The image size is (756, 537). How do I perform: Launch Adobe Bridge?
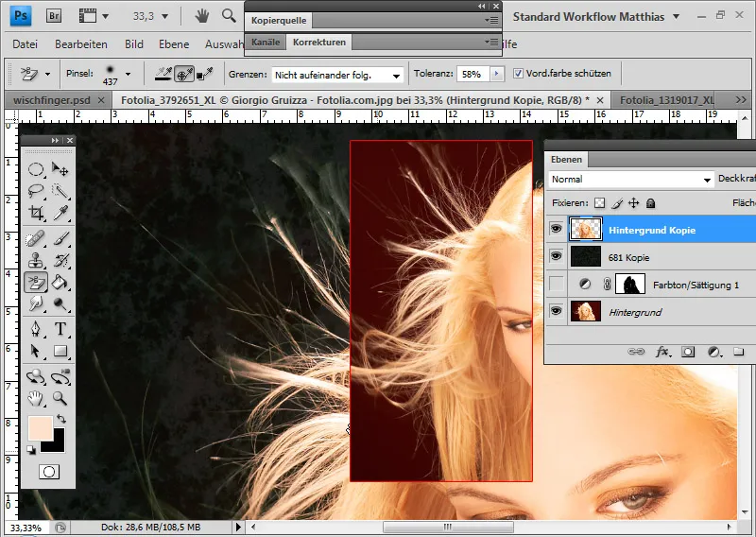click(x=54, y=16)
